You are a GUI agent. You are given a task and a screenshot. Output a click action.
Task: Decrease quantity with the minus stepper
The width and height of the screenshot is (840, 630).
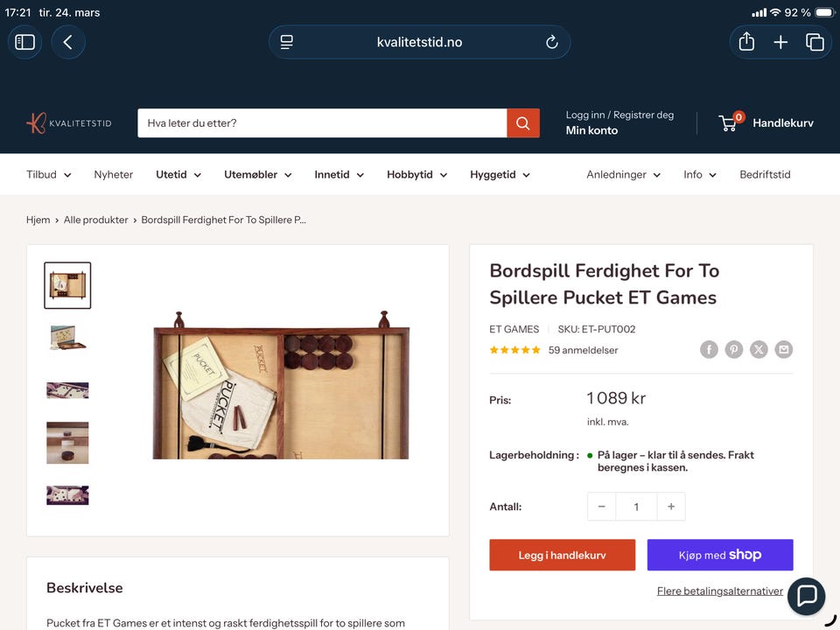602,507
